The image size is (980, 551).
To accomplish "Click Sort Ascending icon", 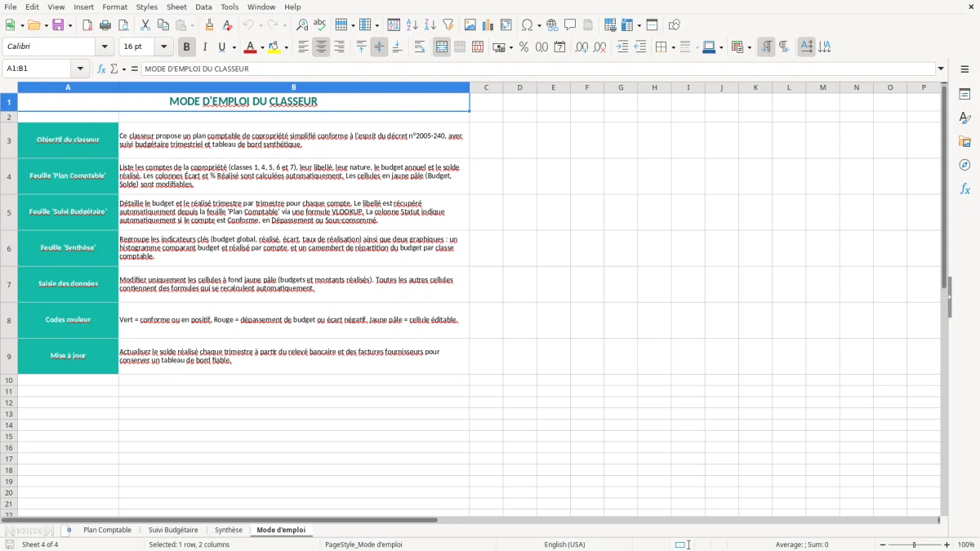I will [412, 25].
